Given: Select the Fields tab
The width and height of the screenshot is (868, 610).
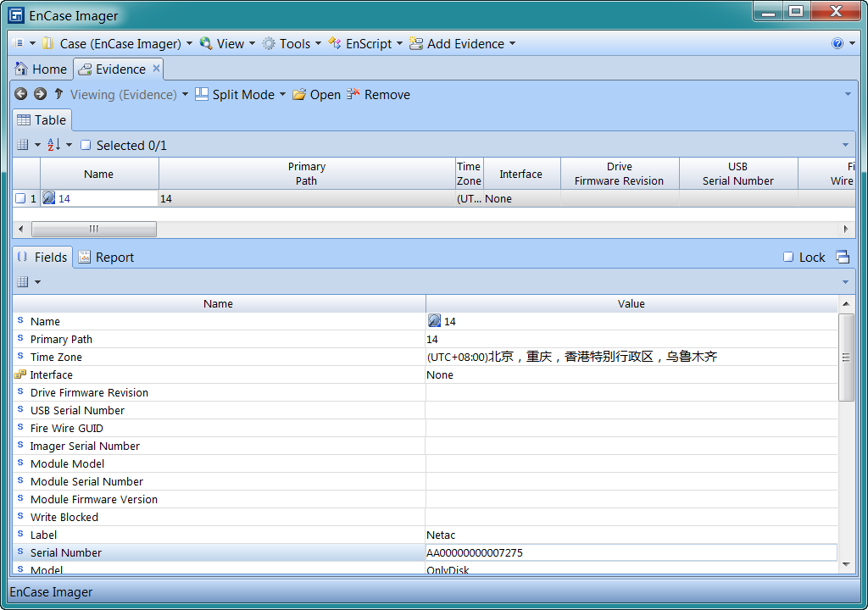Looking at the screenshot, I should (x=42, y=258).
